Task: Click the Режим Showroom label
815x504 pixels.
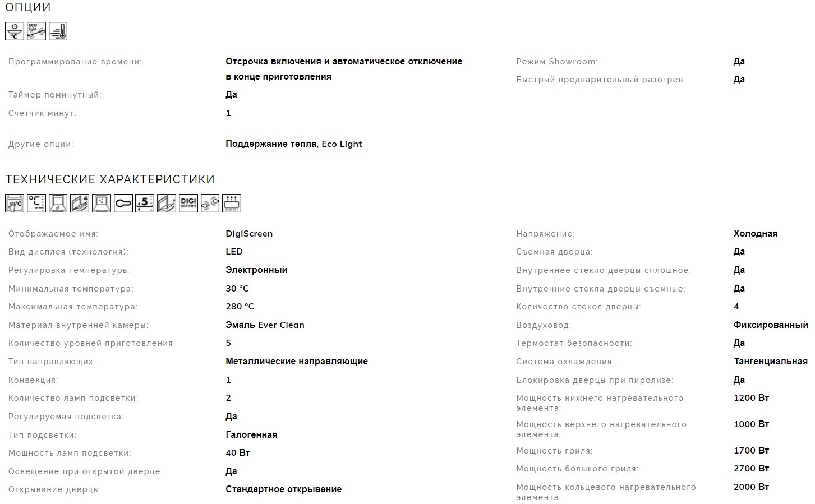Action: [x=556, y=62]
